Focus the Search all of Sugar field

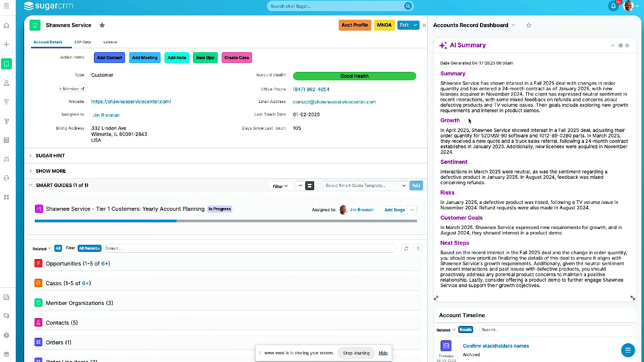click(x=336, y=6)
